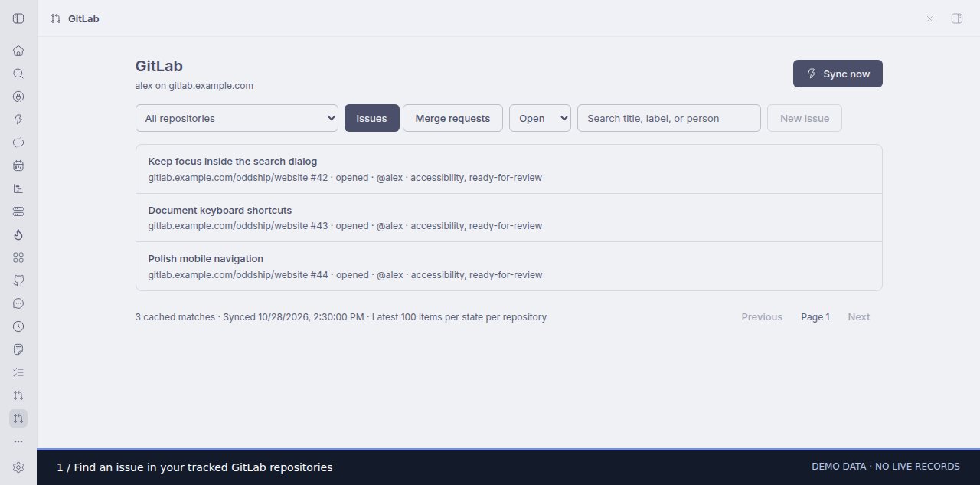Open the plug icon in sidebar
The height and width of the screenshot is (485, 980).
[x=18, y=97]
